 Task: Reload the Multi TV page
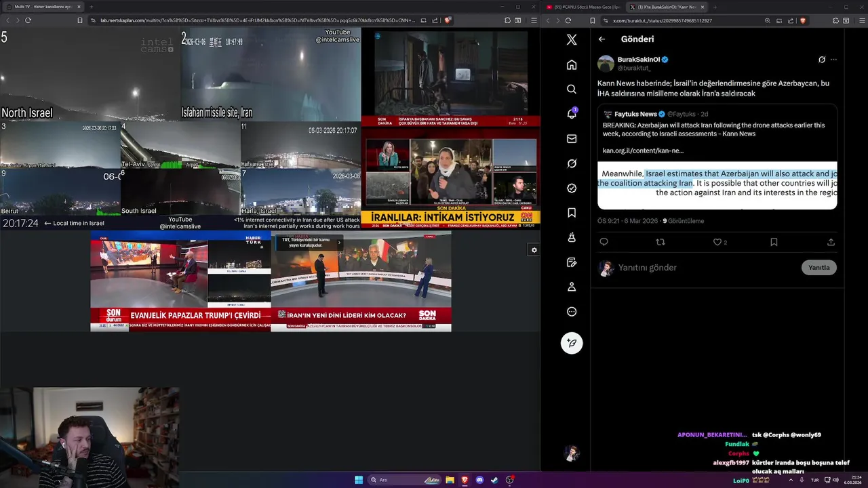pos(28,20)
